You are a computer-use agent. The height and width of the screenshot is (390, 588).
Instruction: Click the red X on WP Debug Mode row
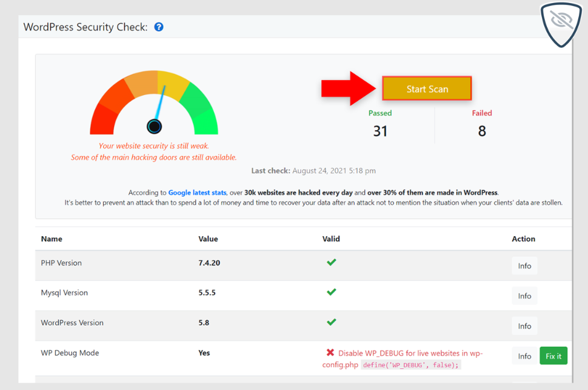(332, 353)
